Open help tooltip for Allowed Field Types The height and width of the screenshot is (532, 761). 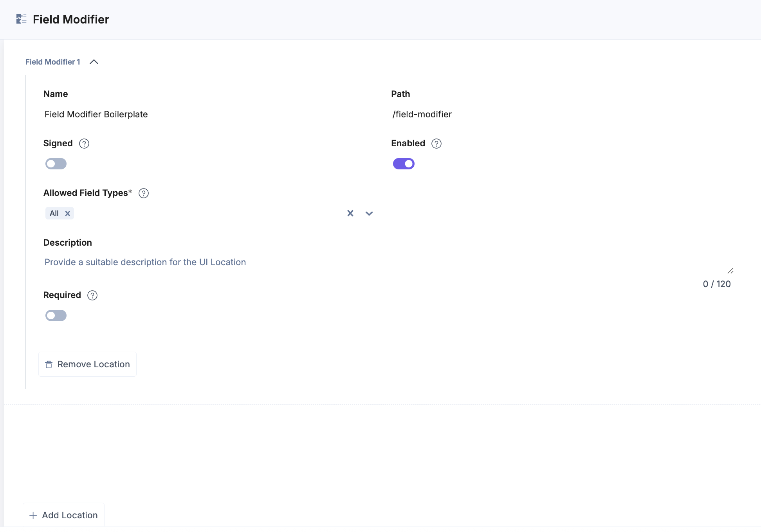[144, 193]
